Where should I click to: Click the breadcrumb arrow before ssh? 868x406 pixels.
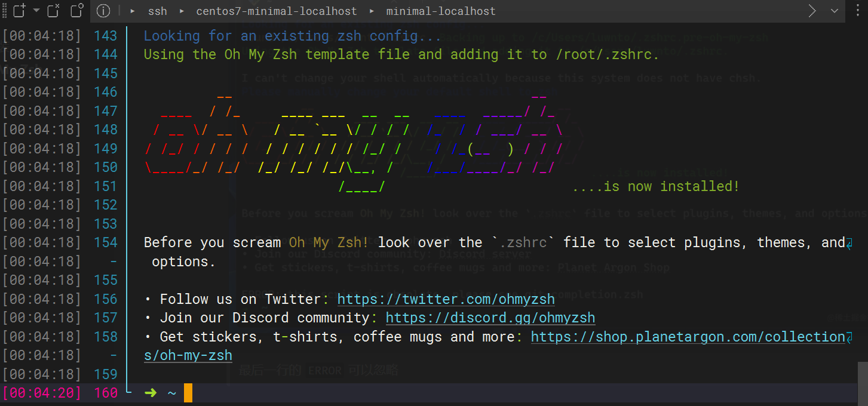click(133, 10)
